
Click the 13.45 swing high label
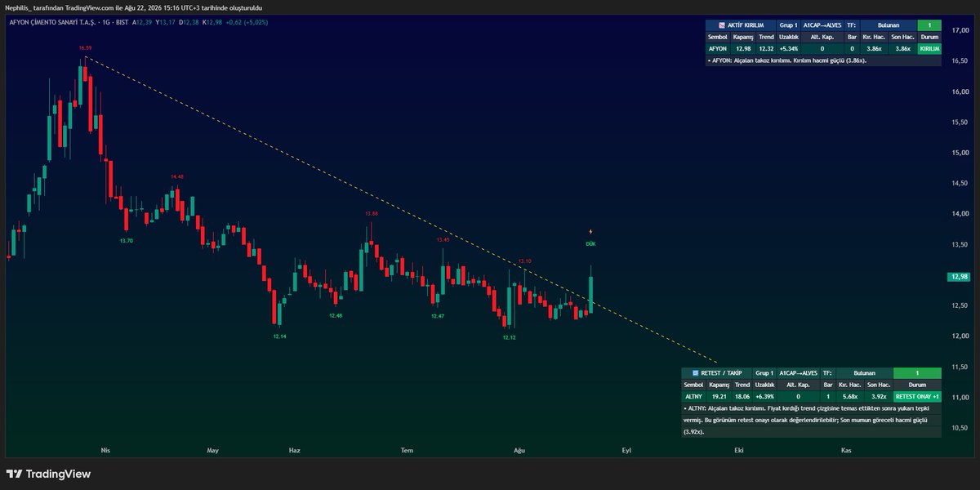[x=443, y=239]
